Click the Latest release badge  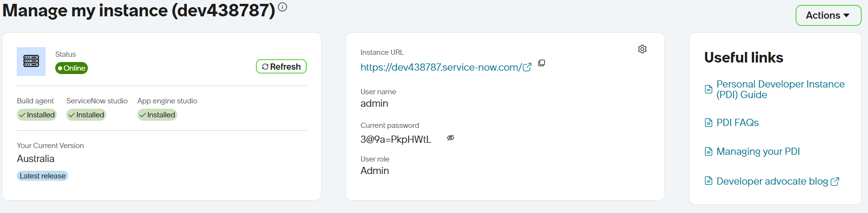click(x=42, y=176)
